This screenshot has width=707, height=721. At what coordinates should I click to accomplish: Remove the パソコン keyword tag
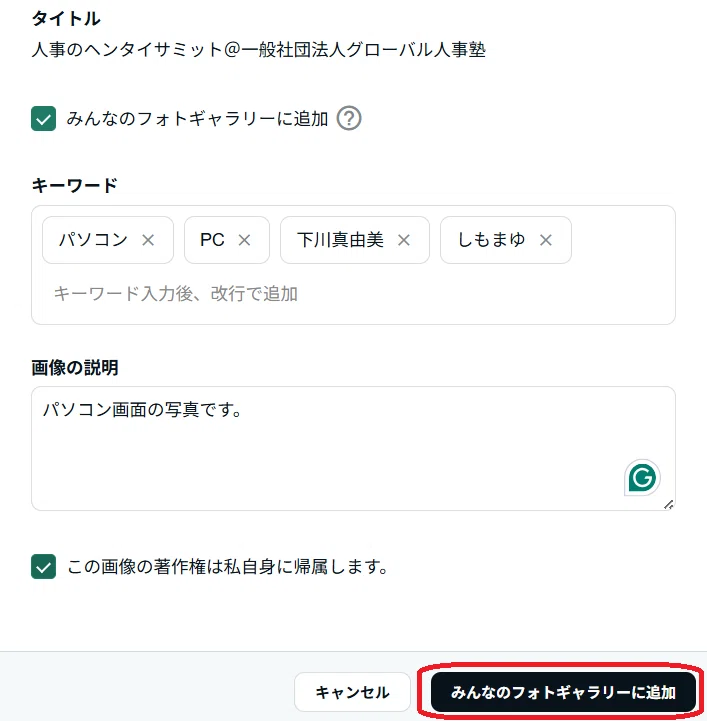tap(148, 240)
